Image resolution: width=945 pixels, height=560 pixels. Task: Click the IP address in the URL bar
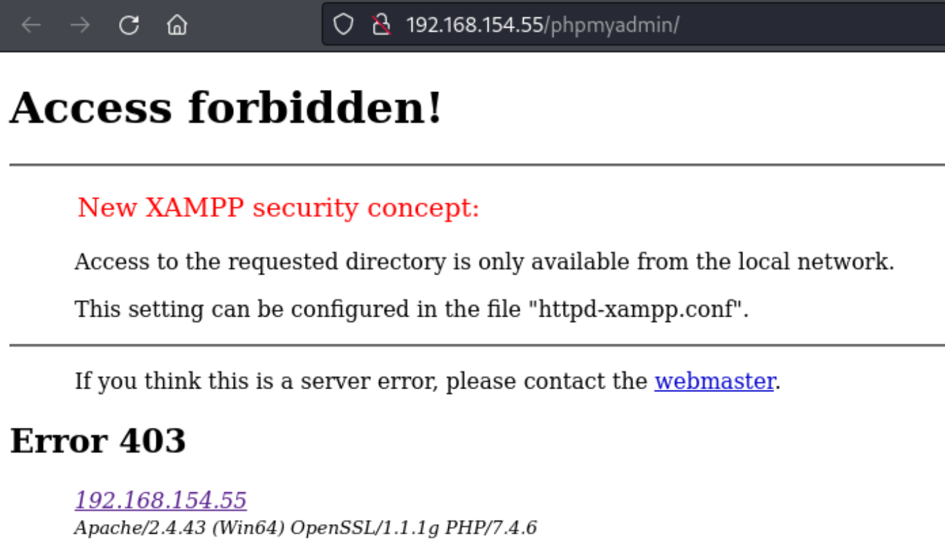pos(474,26)
